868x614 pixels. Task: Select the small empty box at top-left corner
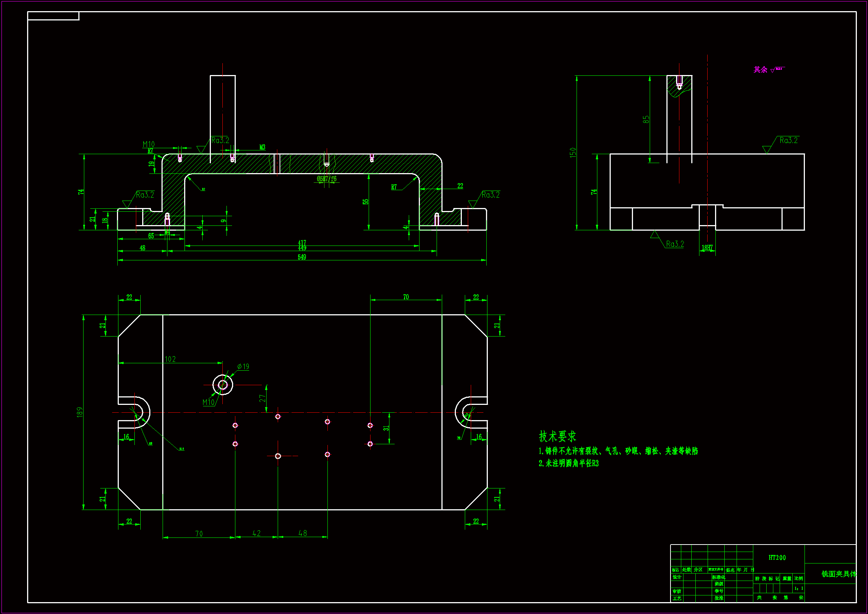click(x=53, y=16)
